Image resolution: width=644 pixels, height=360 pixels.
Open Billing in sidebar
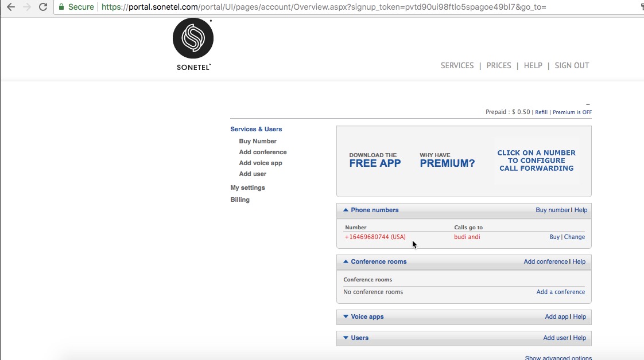pos(240,199)
